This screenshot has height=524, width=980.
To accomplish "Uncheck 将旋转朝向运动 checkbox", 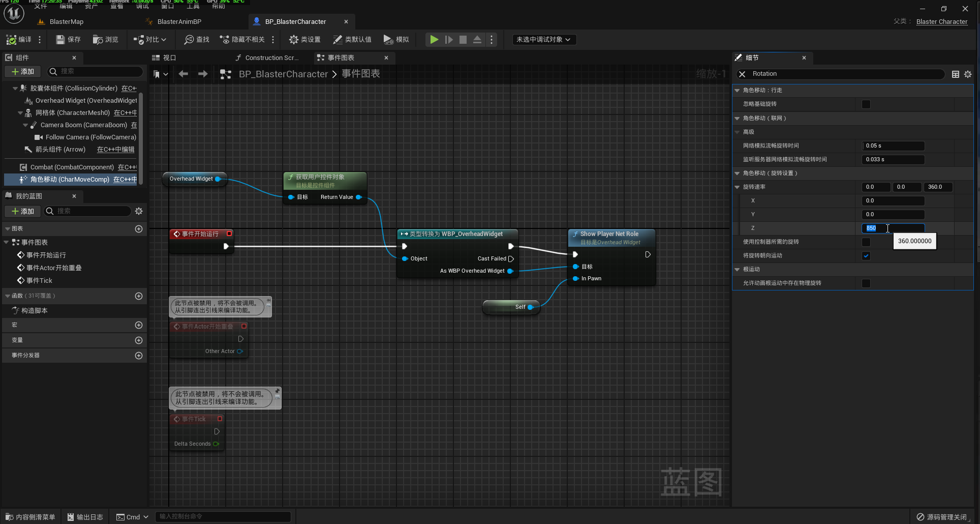I will tap(866, 256).
